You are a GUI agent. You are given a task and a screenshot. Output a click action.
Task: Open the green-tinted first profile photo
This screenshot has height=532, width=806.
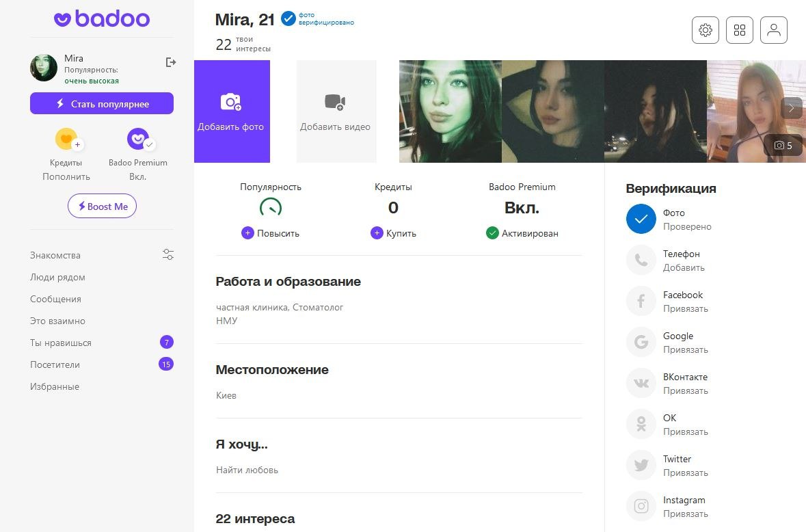coord(451,111)
